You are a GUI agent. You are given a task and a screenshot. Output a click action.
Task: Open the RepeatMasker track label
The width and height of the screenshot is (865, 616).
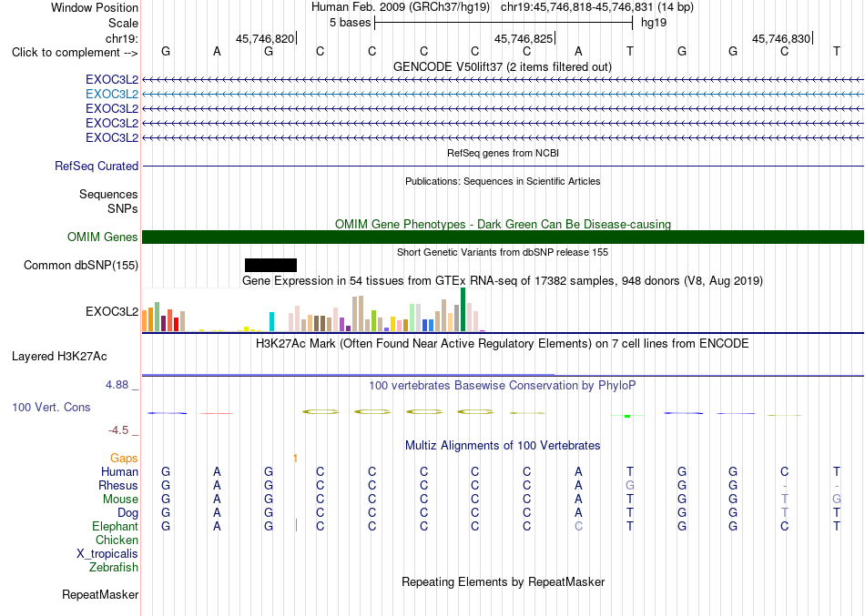tap(100, 594)
